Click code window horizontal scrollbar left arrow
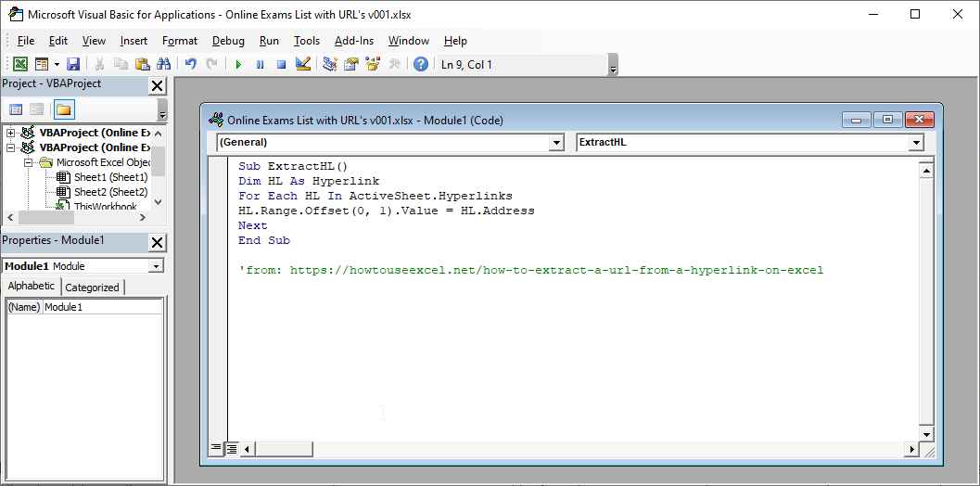 coord(247,449)
